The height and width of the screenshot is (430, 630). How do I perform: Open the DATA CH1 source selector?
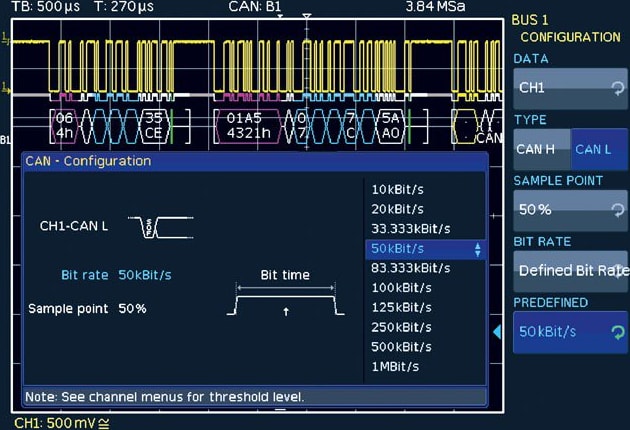[x=570, y=88]
